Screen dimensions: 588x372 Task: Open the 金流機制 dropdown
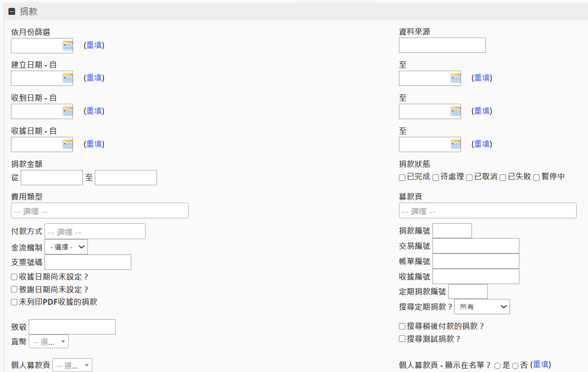(67, 247)
